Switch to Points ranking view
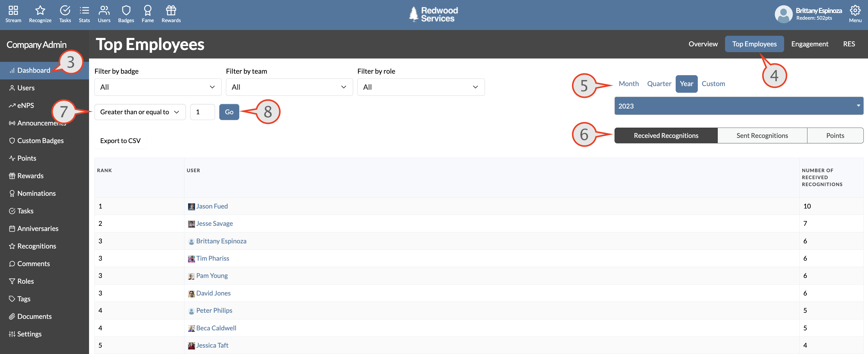The height and width of the screenshot is (354, 868). click(x=835, y=135)
